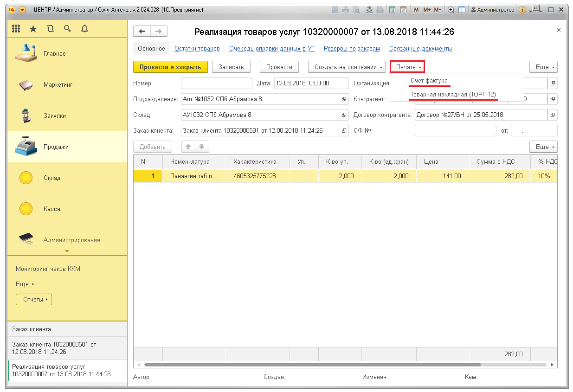Screen dimensions: 573x392
Task: Open the calendar icon in title toolbar
Action: click(x=403, y=10)
